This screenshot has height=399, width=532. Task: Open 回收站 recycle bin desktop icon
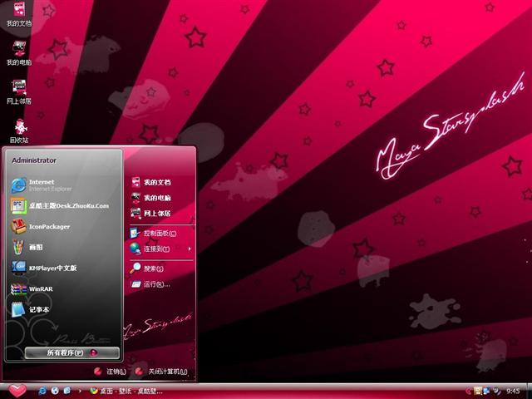coord(19,131)
